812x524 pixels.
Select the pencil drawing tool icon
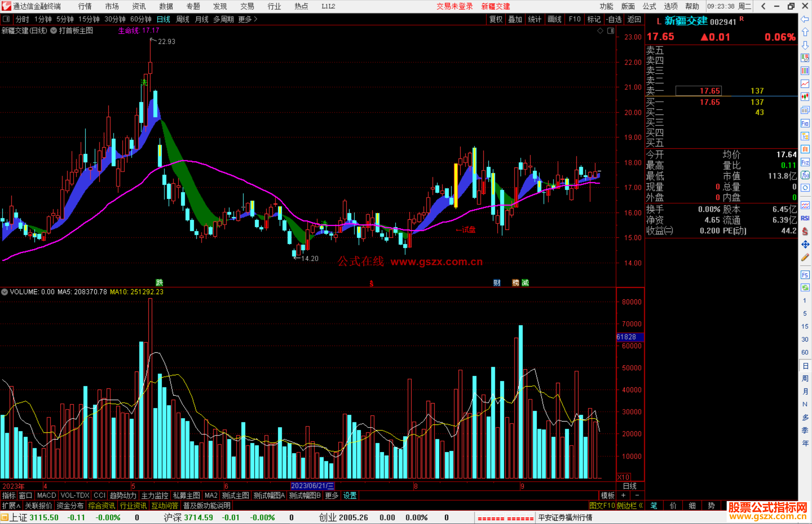pyautogui.click(x=805, y=257)
